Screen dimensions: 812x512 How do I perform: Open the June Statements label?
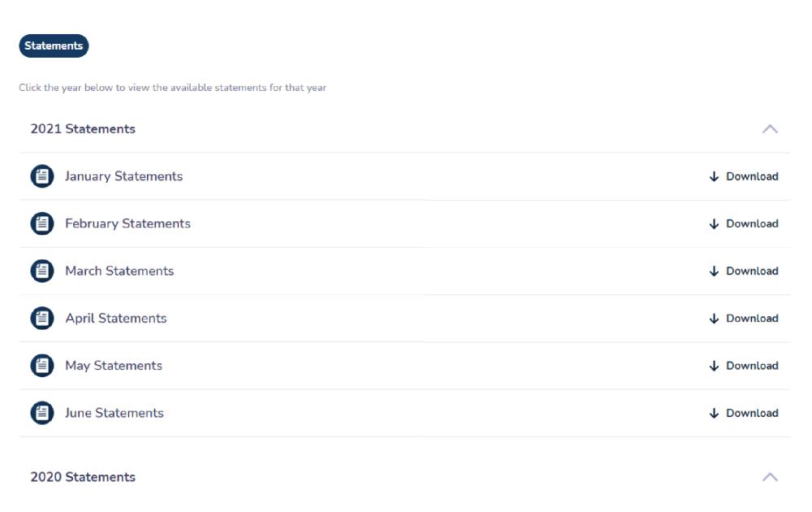114,413
